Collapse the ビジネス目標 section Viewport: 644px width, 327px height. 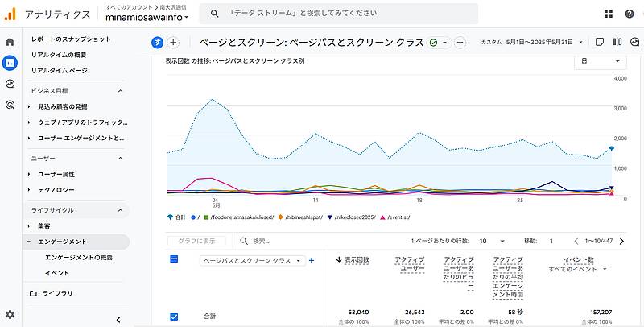coord(120,91)
